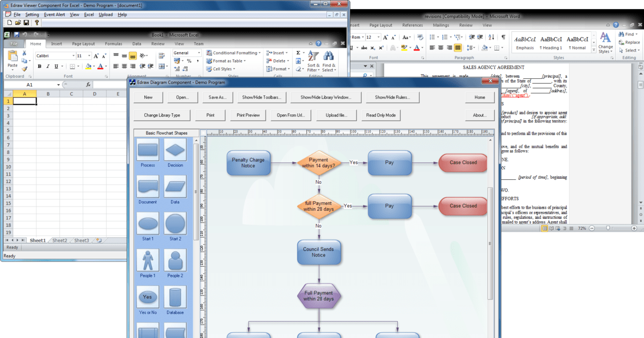The width and height of the screenshot is (644, 338).
Task: Expand the Find dropdown in Word Editing group
Action: (638, 34)
